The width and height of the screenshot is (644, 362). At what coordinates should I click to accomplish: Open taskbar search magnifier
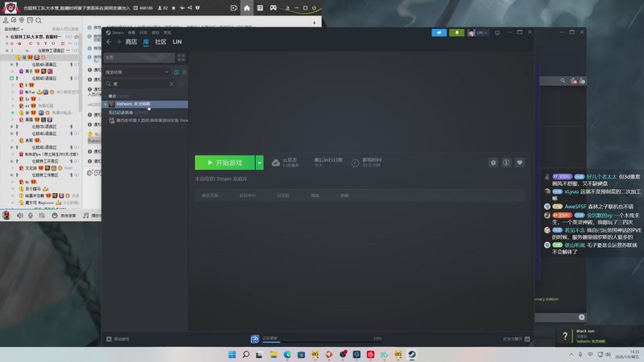click(x=246, y=355)
